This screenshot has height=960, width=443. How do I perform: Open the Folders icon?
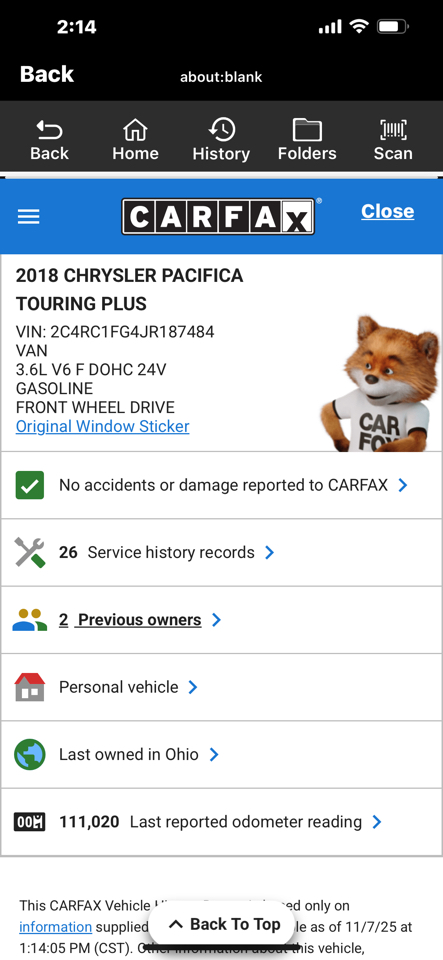(x=307, y=129)
